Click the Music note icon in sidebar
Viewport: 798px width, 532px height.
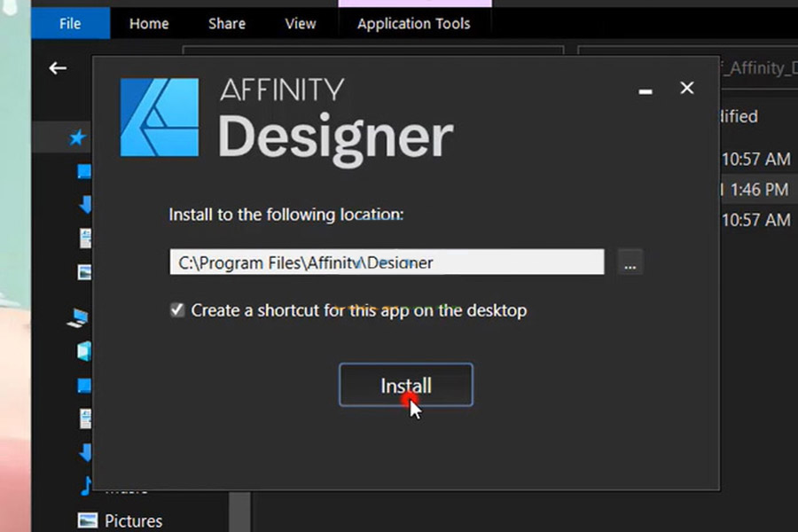pyautogui.click(x=85, y=486)
